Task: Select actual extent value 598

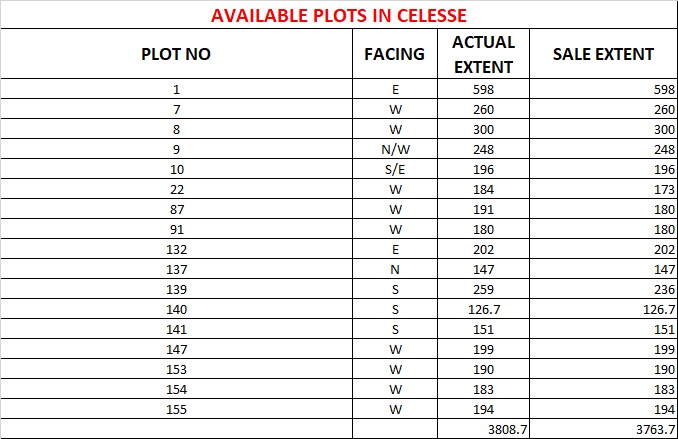Action: [x=483, y=89]
